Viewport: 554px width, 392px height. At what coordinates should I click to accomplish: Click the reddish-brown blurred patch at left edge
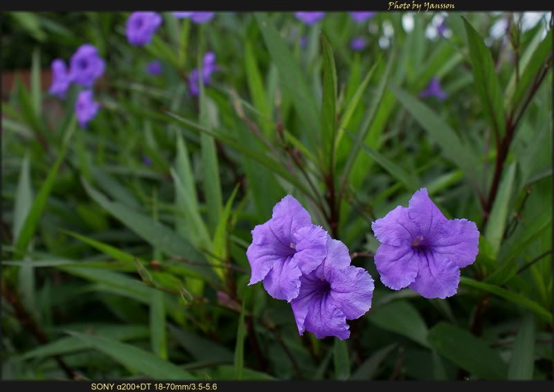click(x=14, y=83)
